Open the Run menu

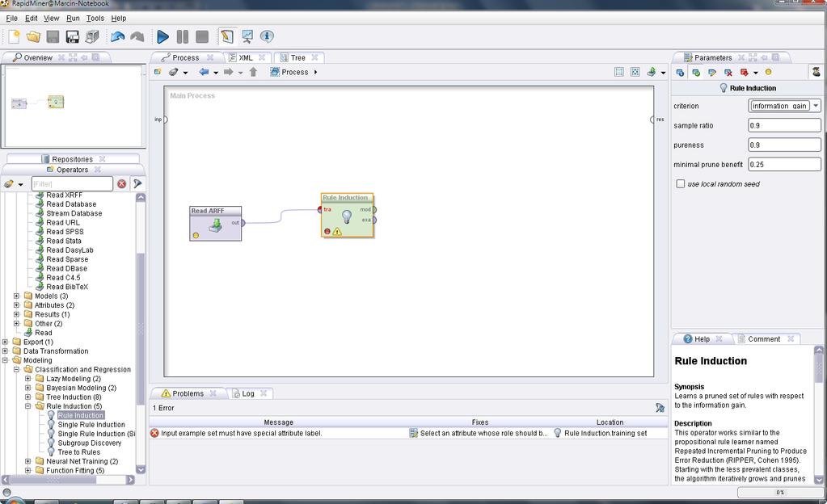click(x=73, y=18)
